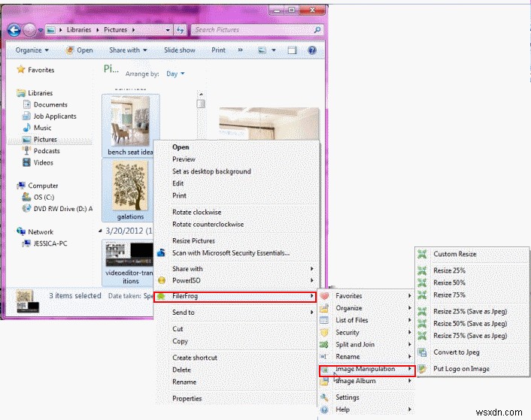531x420 pixels.
Task: Click PowerISO disc icon in context menu
Action: pyautogui.click(x=162, y=280)
